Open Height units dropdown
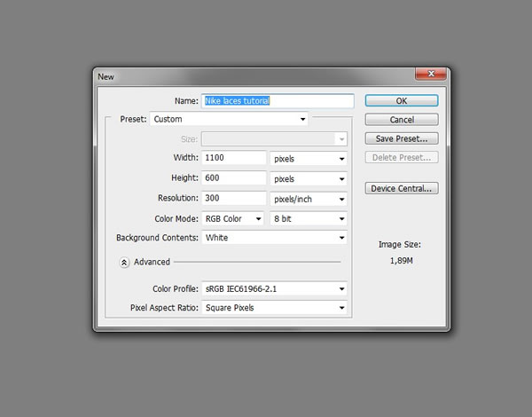This screenshot has width=532, height=417. pyautogui.click(x=309, y=179)
